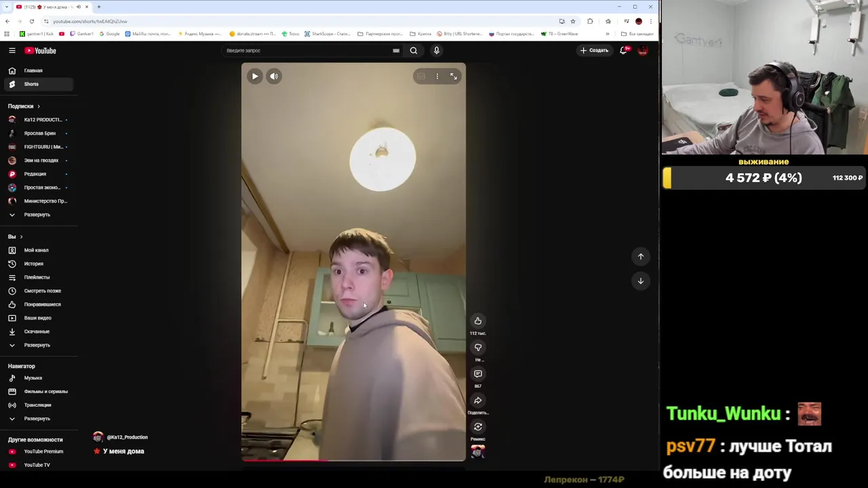Open Ярослав Брин subscription channel
This screenshot has width=868, height=488.
38,134
